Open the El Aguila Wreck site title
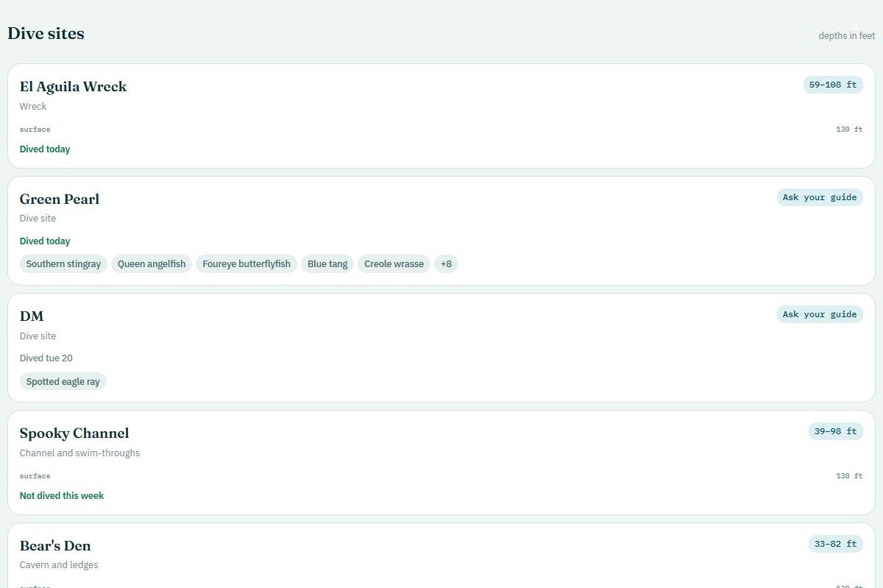883x588 pixels. coord(73,86)
